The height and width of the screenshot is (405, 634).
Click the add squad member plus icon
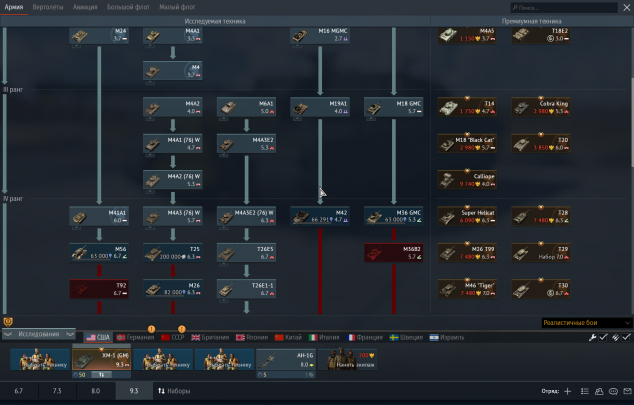(x=569, y=391)
